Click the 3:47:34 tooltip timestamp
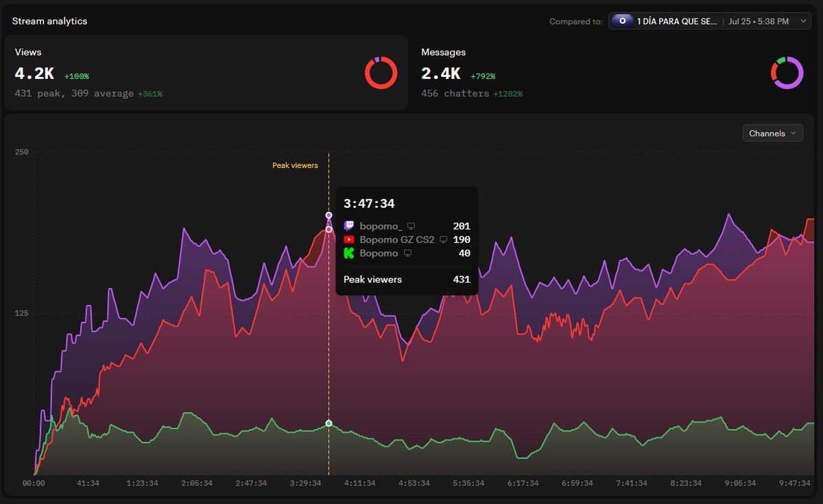This screenshot has width=823, height=504. point(369,204)
